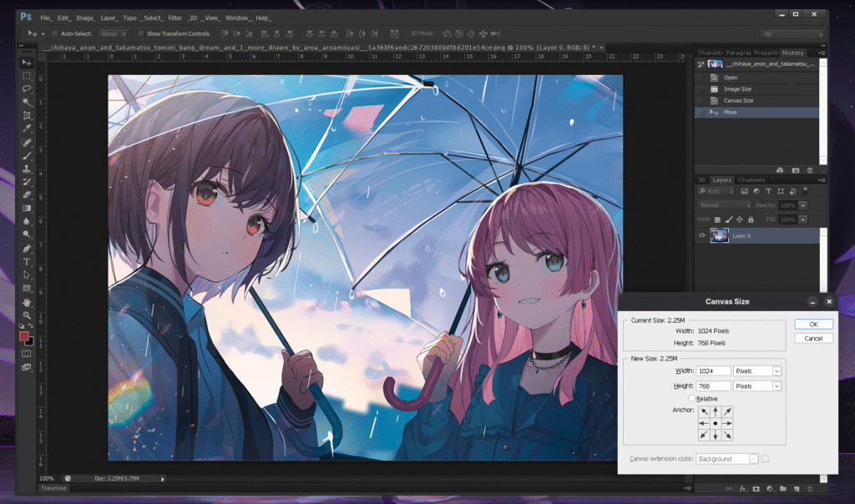
Task: Confirm Canvas Size with OK
Action: pos(813,325)
